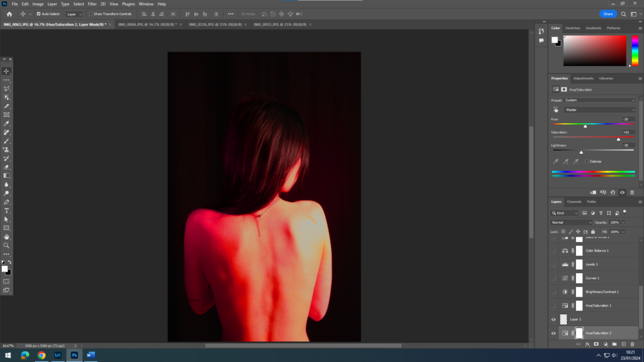Click the foreground color swatch in toolbox

click(x=4, y=269)
